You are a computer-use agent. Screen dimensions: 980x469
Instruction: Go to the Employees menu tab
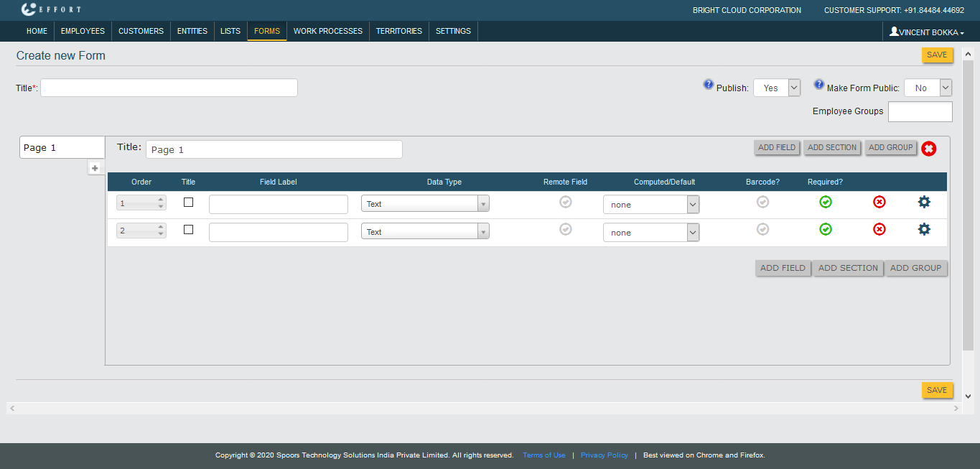tap(83, 31)
